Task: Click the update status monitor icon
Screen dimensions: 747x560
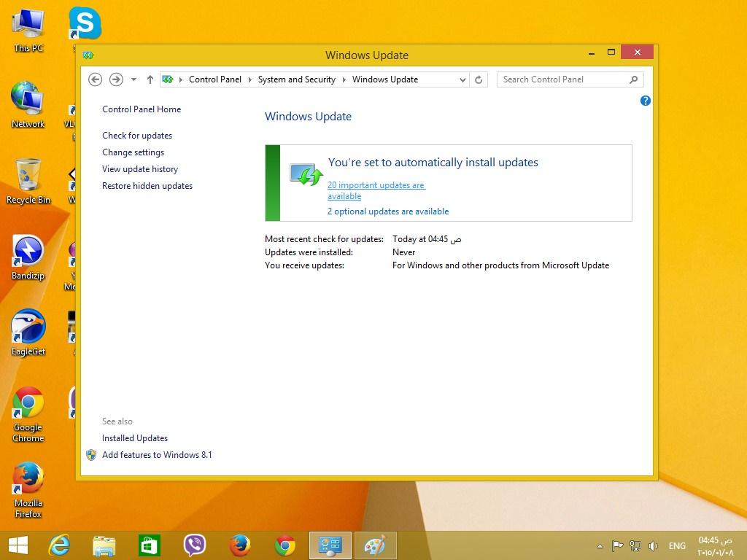Action: click(x=306, y=174)
